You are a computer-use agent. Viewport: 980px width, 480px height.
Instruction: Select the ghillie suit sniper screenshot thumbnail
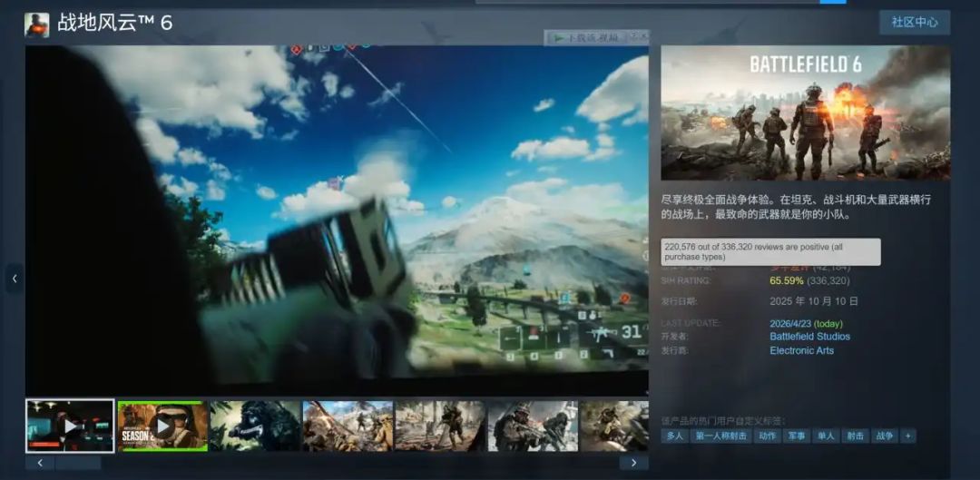(x=255, y=426)
